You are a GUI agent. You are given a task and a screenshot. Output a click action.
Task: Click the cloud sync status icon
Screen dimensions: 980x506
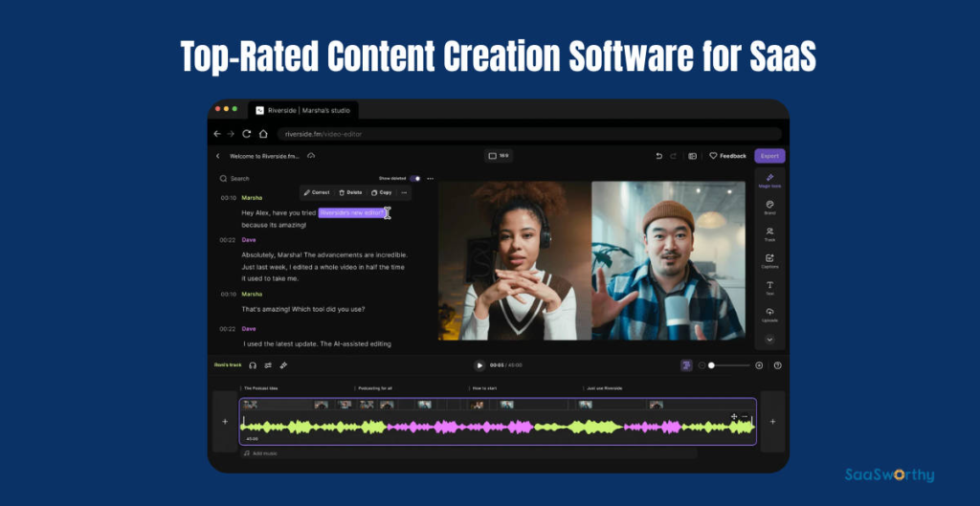tap(311, 156)
